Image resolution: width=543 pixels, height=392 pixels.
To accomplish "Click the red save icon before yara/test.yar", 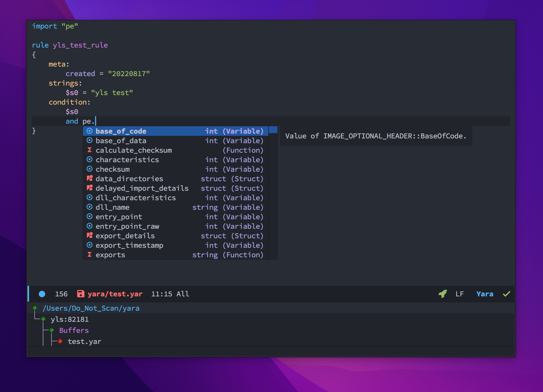I will (81, 294).
